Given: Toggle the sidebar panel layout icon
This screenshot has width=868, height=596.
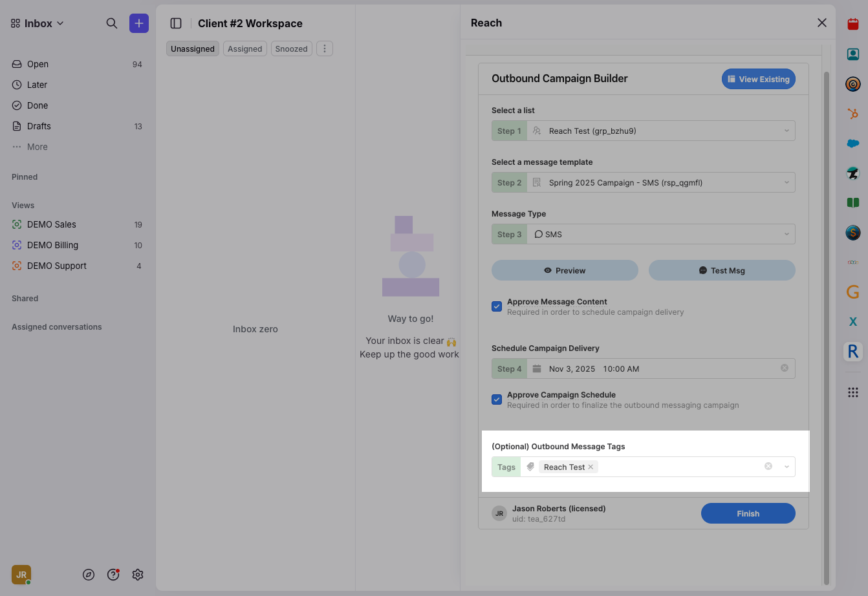Looking at the screenshot, I should pyautogui.click(x=176, y=23).
